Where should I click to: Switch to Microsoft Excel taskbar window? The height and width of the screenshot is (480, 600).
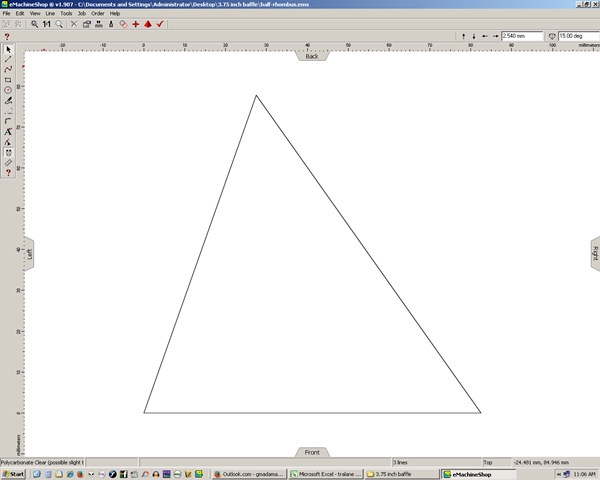326,474
